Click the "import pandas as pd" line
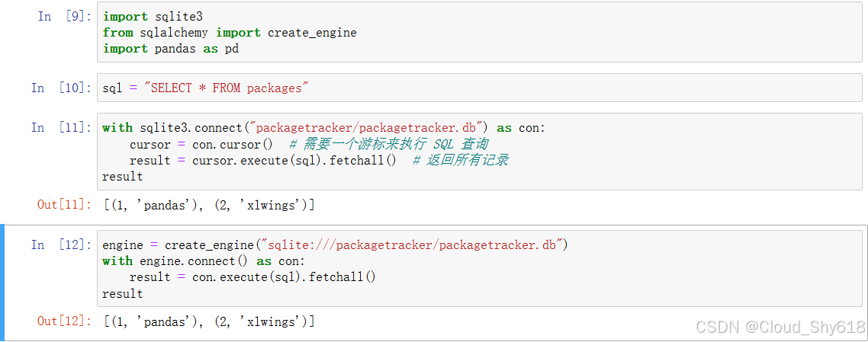 coord(171,49)
